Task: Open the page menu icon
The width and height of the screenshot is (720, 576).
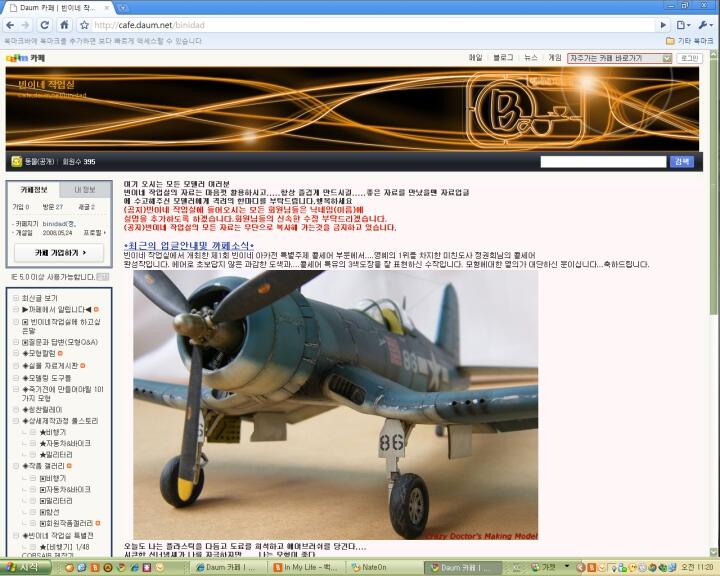Action: (x=683, y=24)
